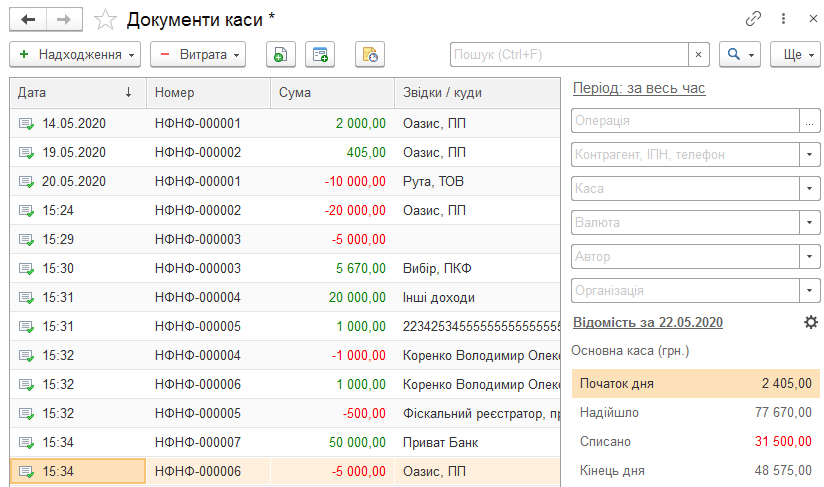Select the Фіскальний реєстратор cell

[477, 413]
